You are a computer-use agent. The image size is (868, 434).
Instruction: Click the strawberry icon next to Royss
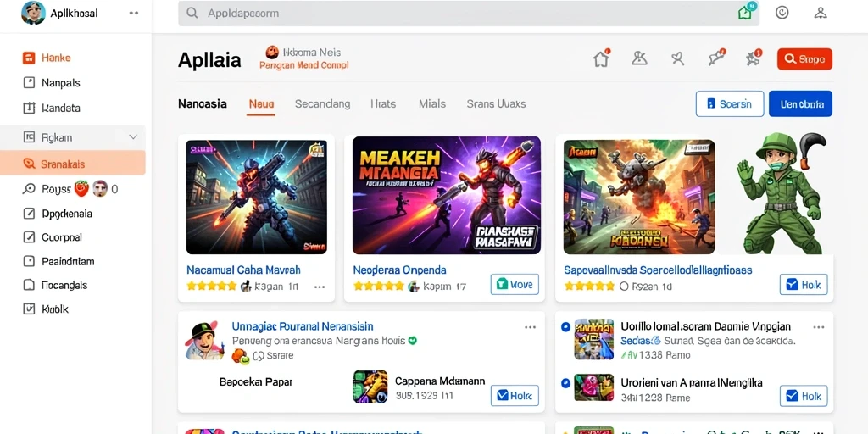coord(81,189)
